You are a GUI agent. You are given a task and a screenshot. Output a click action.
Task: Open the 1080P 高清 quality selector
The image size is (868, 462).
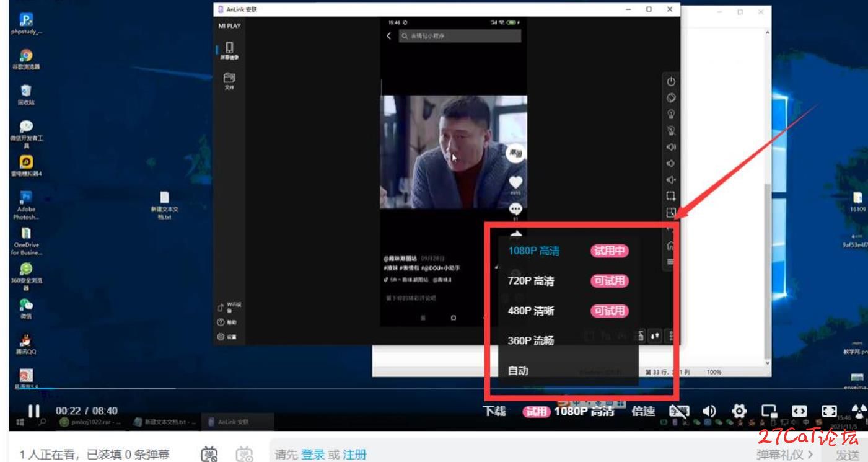[x=584, y=411]
